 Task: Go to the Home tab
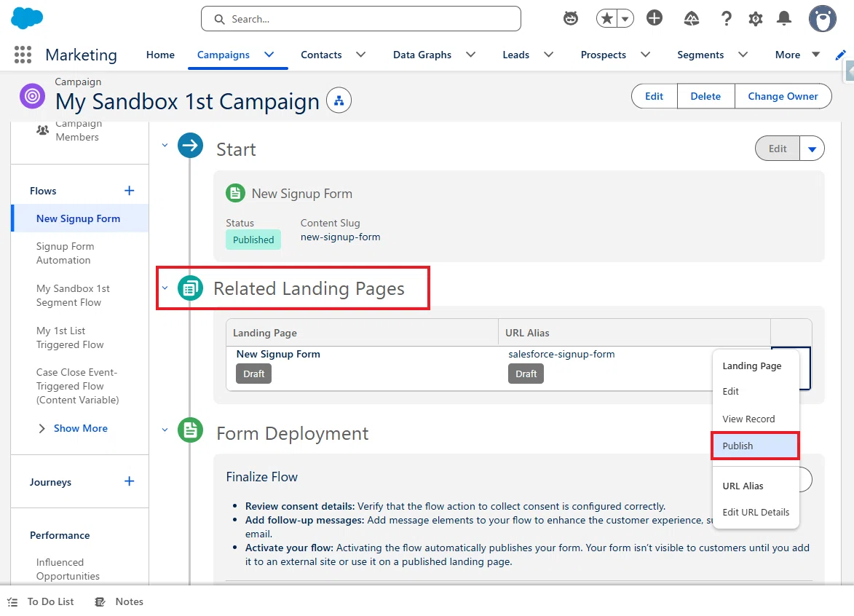tap(160, 55)
